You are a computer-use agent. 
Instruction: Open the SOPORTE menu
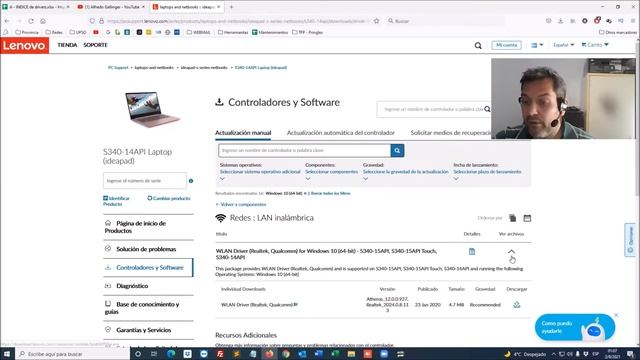coord(95,45)
